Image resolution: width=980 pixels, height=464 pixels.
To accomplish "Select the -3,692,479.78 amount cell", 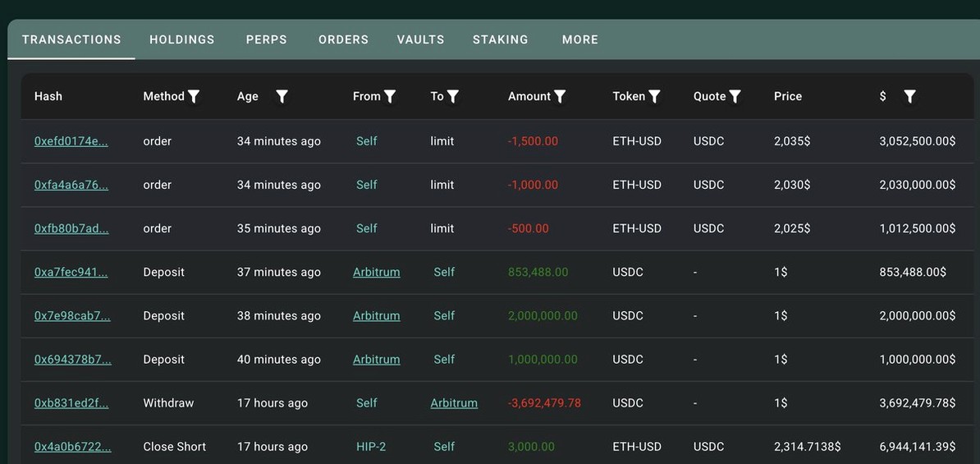I will tap(544, 403).
